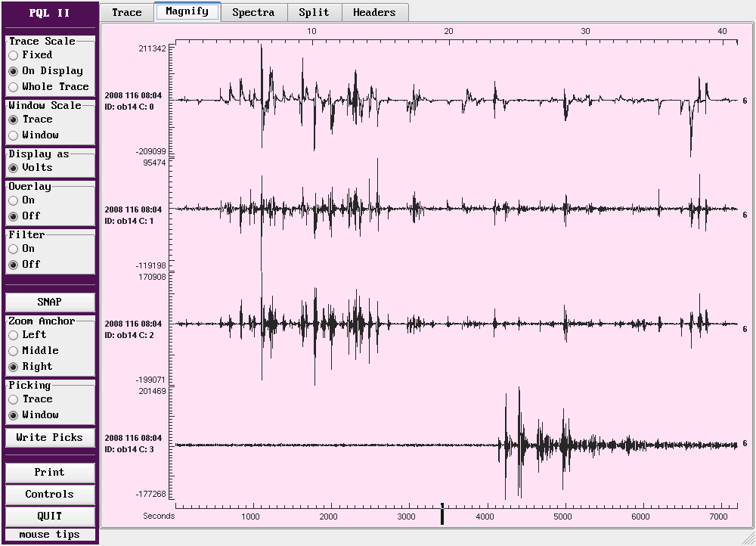756x546 pixels.
Task: Choose Window under Window Scale
Action: click(x=14, y=135)
